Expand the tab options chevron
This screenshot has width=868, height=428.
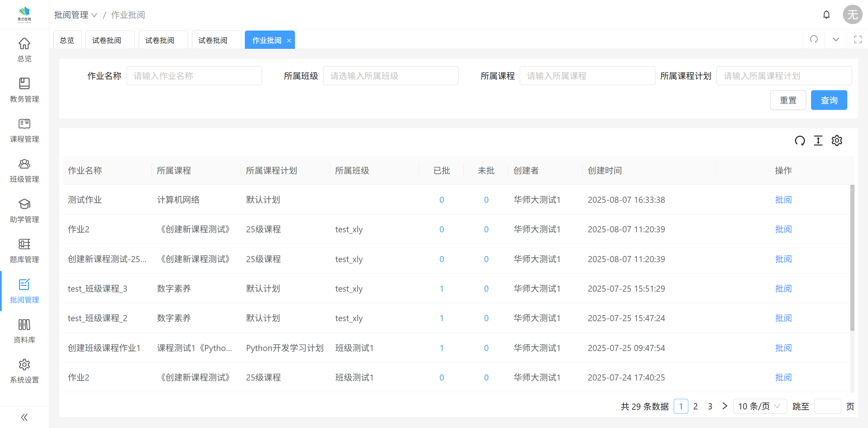tap(836, 39)
